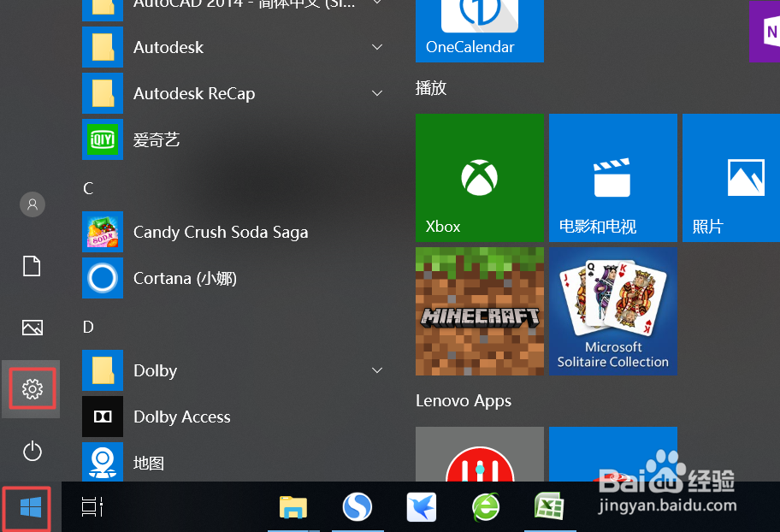
Task: Open Candy Crush Soda Saga
Action: 233,232
